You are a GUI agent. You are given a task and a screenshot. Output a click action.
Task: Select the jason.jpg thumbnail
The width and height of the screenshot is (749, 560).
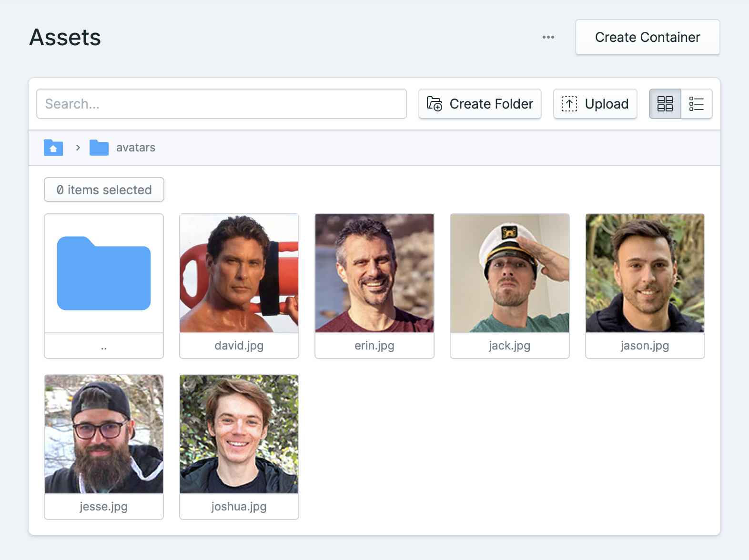pyautogui.click(x=645, y=273)
